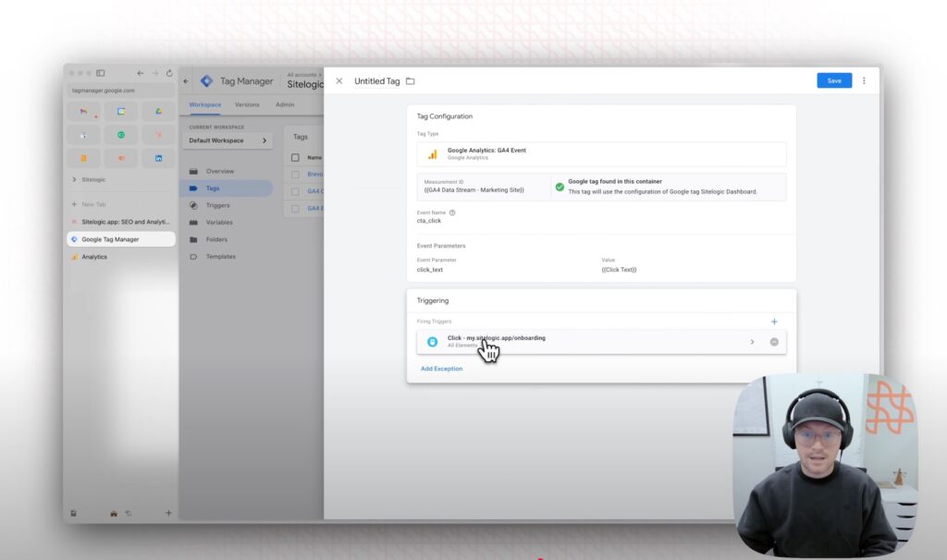Click the Add Exception link
This screenshot has height=560, width=947.
click(x=442, y=368)
